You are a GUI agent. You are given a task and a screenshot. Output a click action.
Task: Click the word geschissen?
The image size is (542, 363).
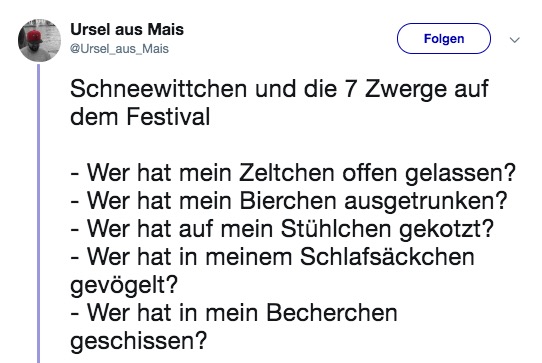coord(138,342)
